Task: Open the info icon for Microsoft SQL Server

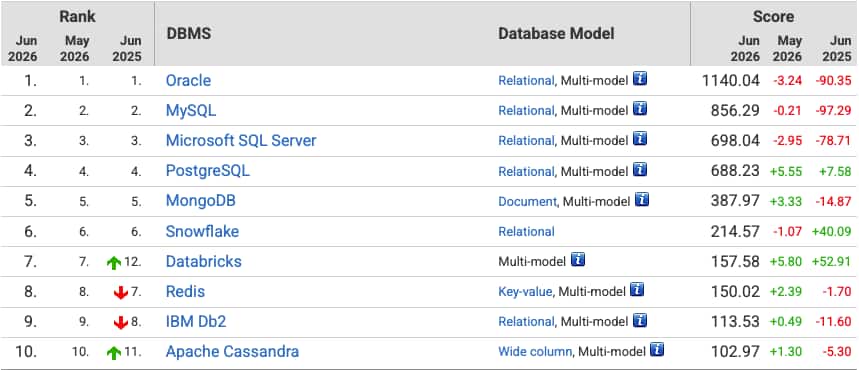Action: pyautogui.click(x=640, y=139)
